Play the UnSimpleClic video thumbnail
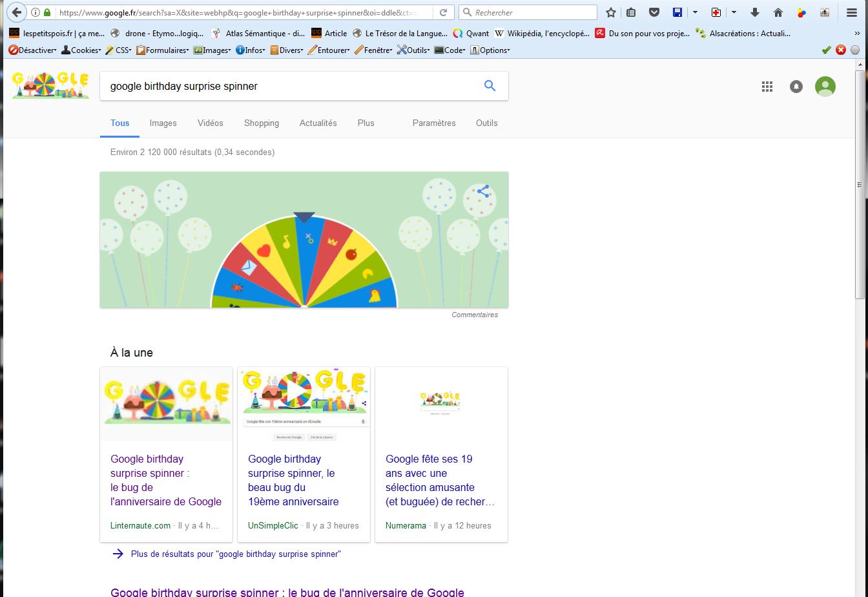 tap(295, 392)
